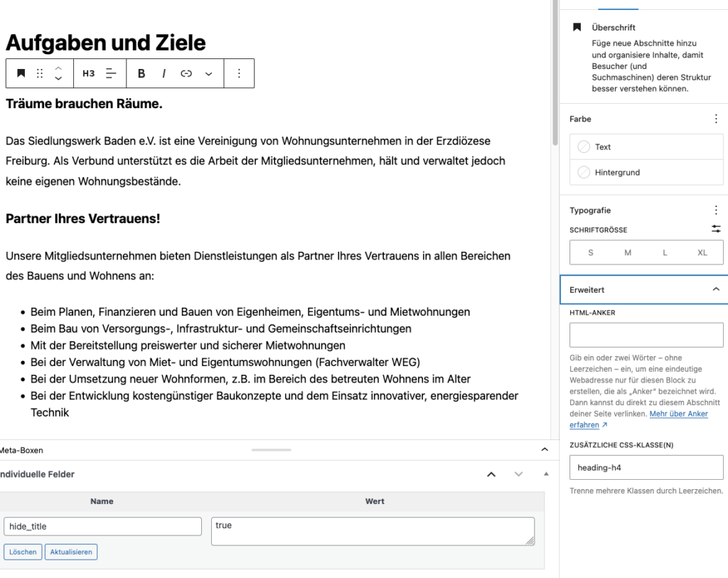728x578 pixels.
Task: Open more rich text controls dropdown
Action: (208, 73)
